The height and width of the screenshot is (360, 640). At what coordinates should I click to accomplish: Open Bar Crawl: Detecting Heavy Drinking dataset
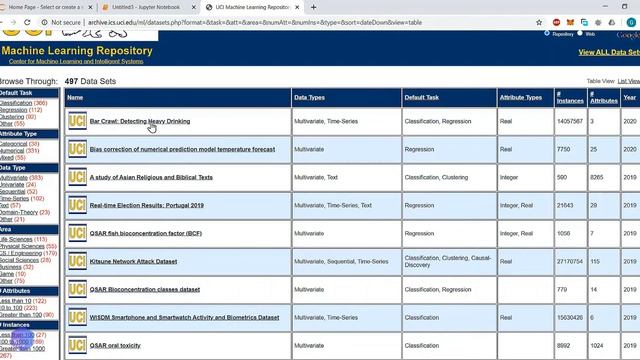[140, 121]
